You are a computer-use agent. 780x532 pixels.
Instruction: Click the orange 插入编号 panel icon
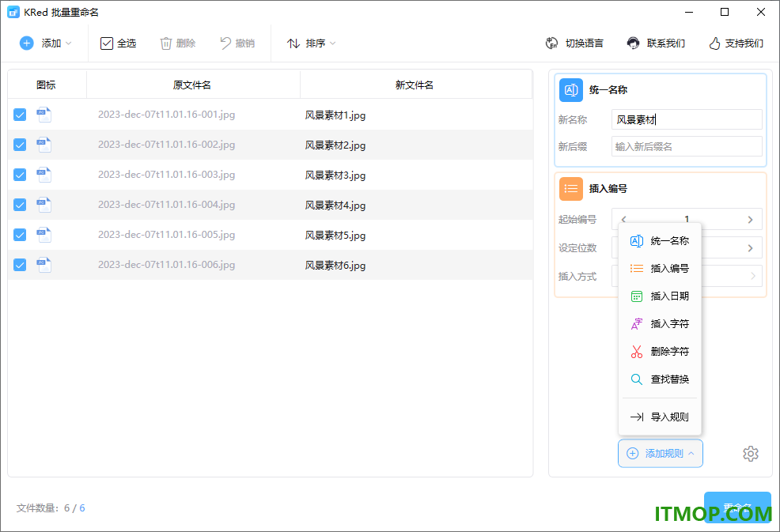570,189
